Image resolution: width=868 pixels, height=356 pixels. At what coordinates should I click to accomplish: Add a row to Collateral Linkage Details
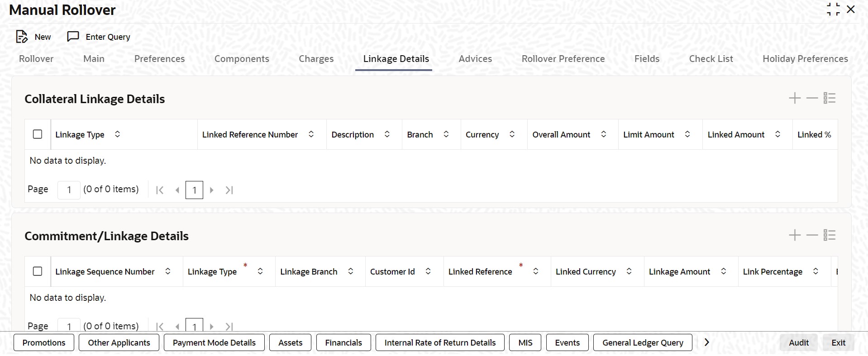tap(795, 98)
